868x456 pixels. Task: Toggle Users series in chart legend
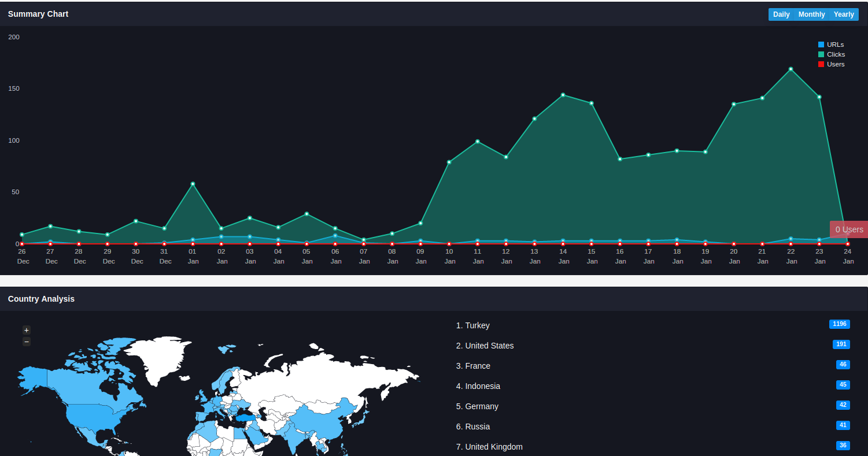click(836, 64)
